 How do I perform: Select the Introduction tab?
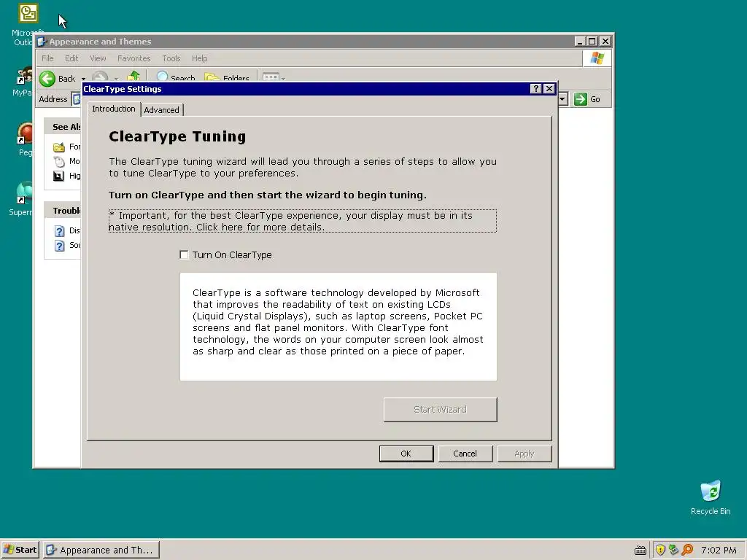pos(113,109)
